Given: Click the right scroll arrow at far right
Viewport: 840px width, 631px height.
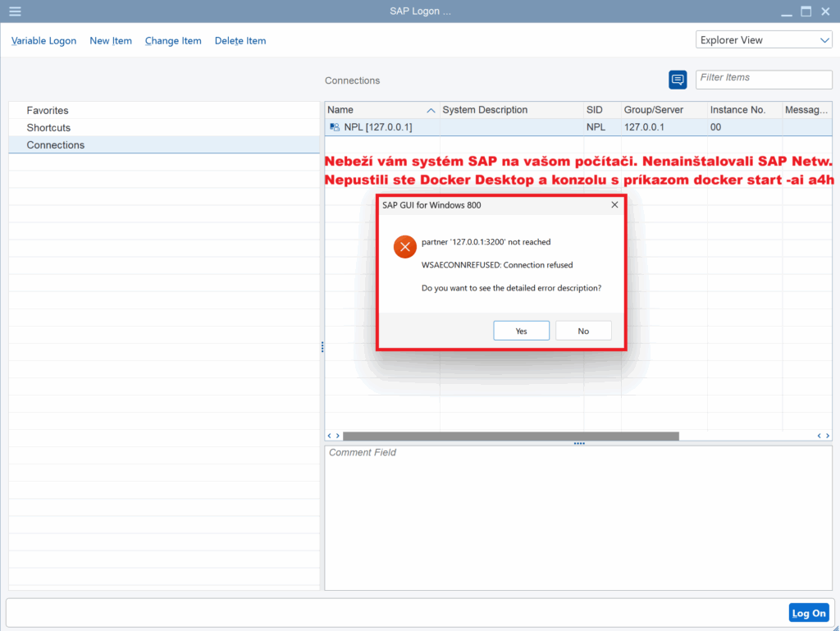Looking at the screenshot, I should tap(828, 436).
